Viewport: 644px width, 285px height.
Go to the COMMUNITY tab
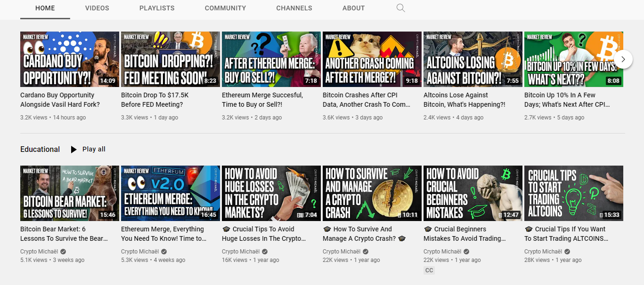coord(225,8)
